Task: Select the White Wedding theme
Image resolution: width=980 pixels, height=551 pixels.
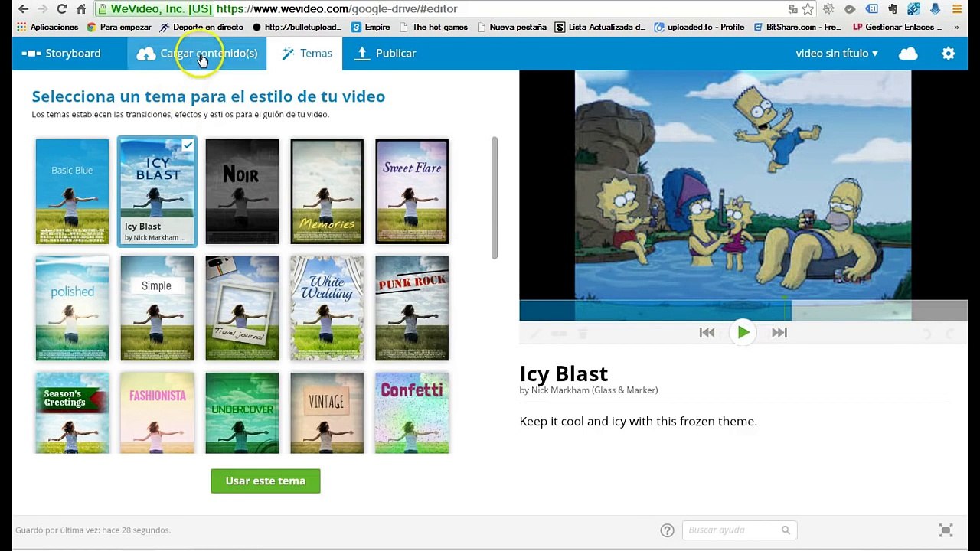Action: pos(327,308)
